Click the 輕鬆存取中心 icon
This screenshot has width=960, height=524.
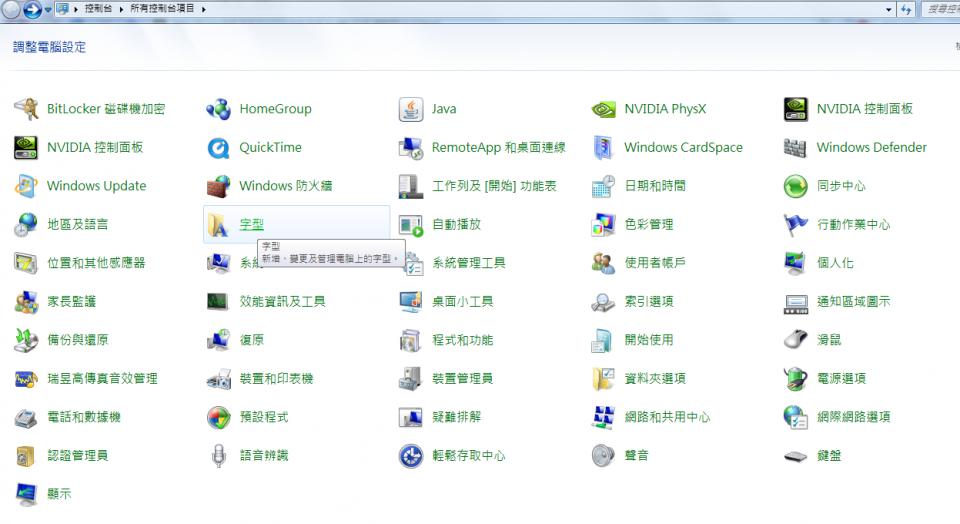tap(411, 456)
